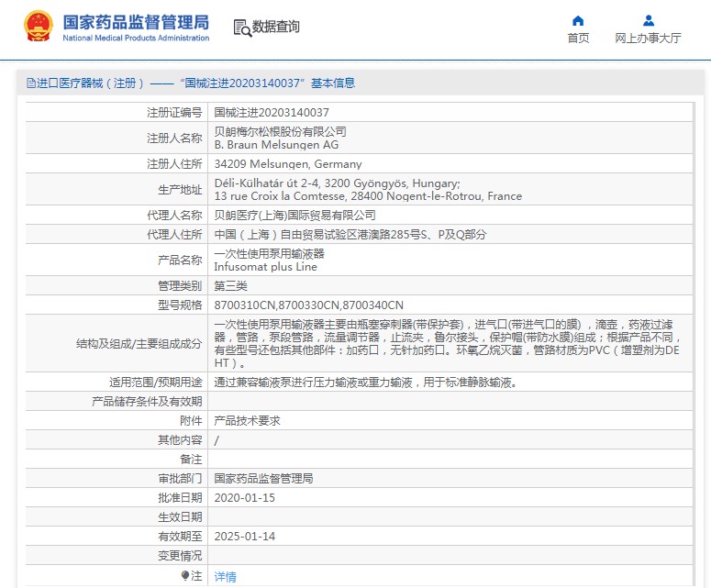
Task: Select Nogent-le-Rotrou, France address line
Action: point(368,196)
